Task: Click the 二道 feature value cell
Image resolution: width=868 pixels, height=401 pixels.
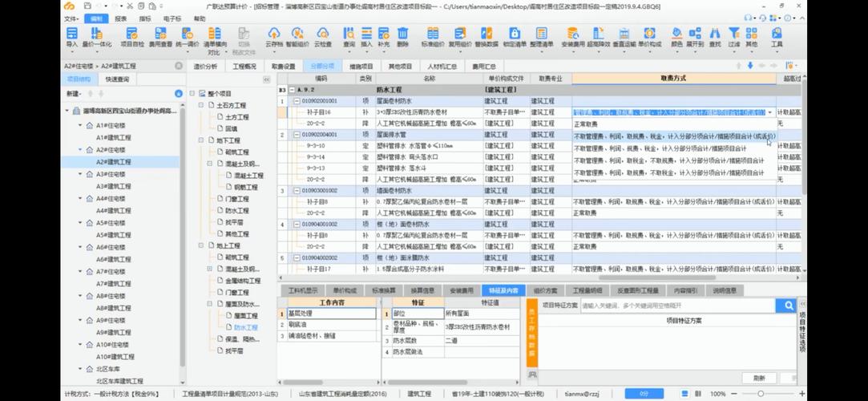Action: [x=482, y=341]
